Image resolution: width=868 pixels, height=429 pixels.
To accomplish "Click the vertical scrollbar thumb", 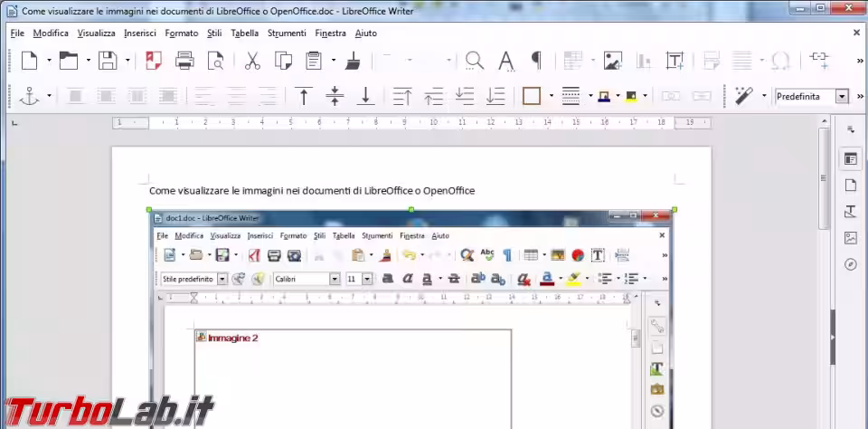I will (x=824, y=177).
